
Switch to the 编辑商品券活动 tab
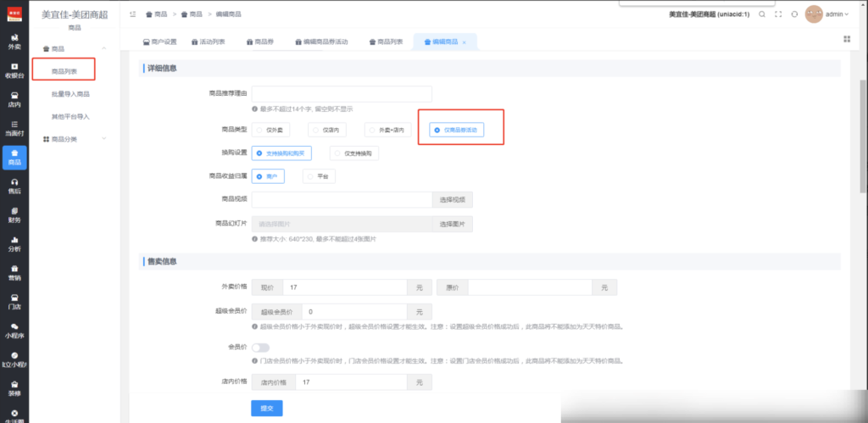[x=321, y=42]
